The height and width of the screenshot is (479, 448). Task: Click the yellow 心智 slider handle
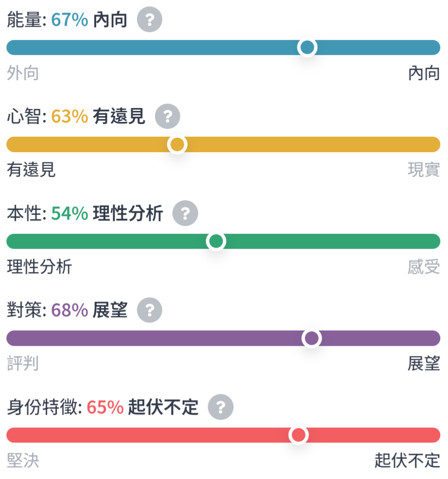[177, 144]
